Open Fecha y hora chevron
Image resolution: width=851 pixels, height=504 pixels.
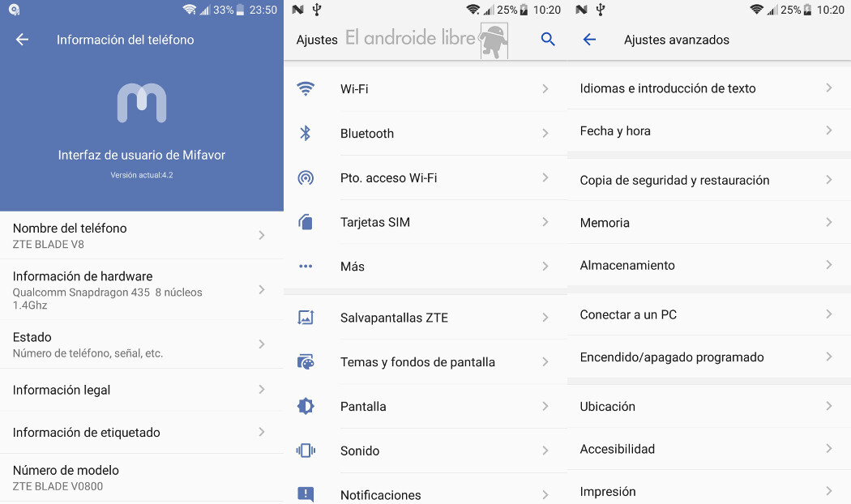tap(829, 130)
